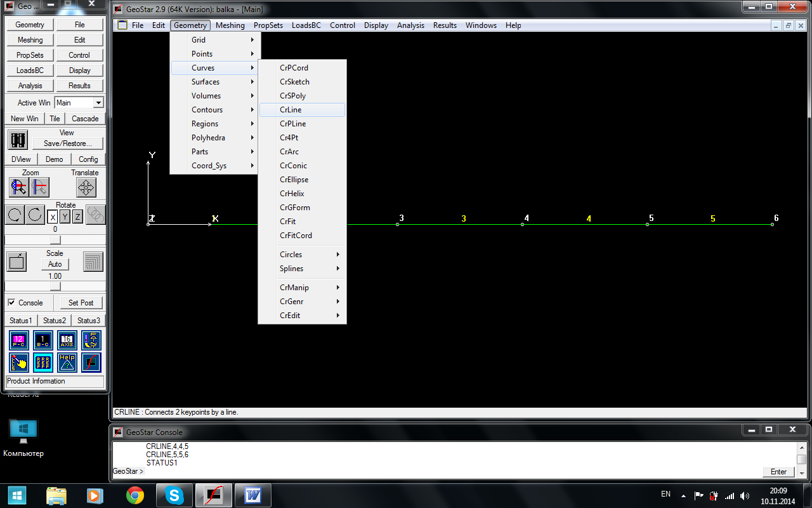This screenshot has height=508, width=812.
Task: Toggle the X rotation axis button
Action: click(x=53, y=217)
